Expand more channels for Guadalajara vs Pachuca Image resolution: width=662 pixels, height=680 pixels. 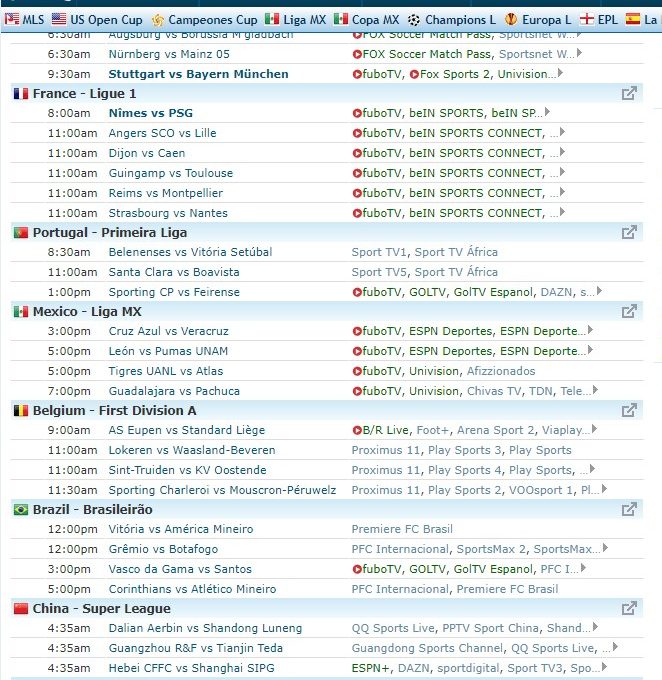(x=595, y=391)
